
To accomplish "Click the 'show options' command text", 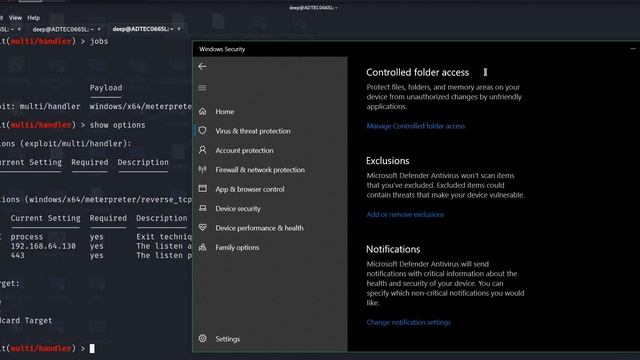I will click(x=118, y=125).
